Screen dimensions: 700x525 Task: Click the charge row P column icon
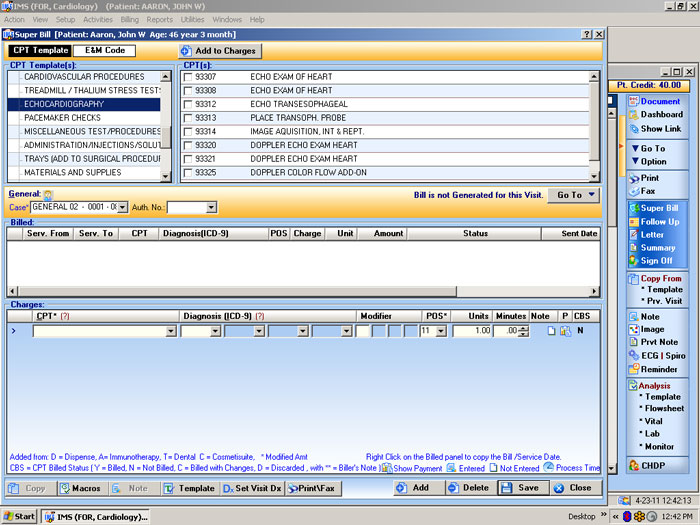coord(565,331)
